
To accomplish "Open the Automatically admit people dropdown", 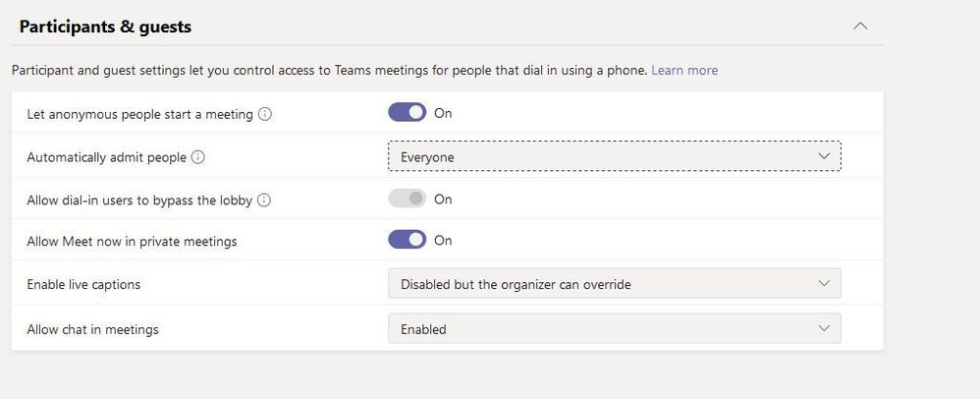I will point(614,156).
